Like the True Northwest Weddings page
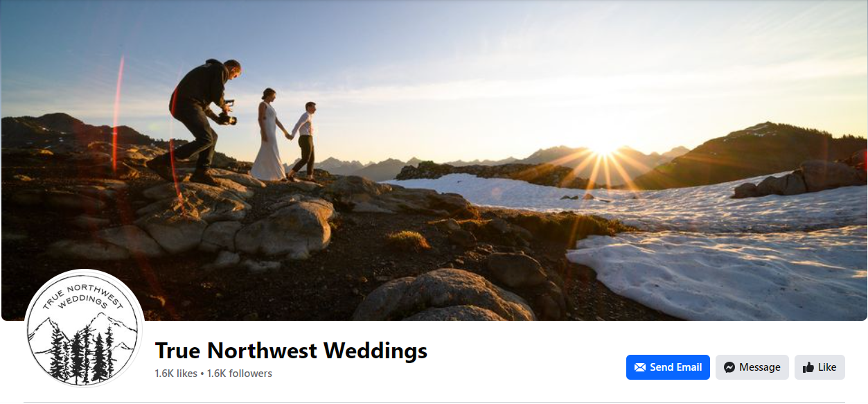The height and width of the screenshot is (404, 868). point(820,367)
